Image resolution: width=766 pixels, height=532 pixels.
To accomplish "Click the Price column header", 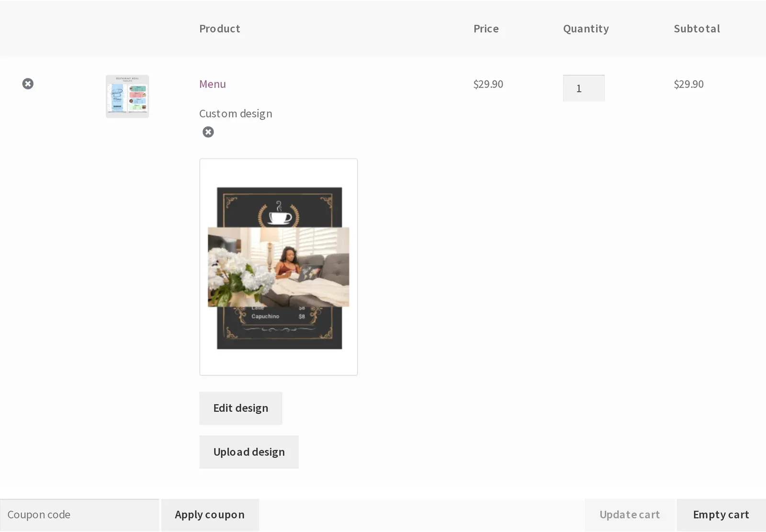I will click(x=486, y=29).
